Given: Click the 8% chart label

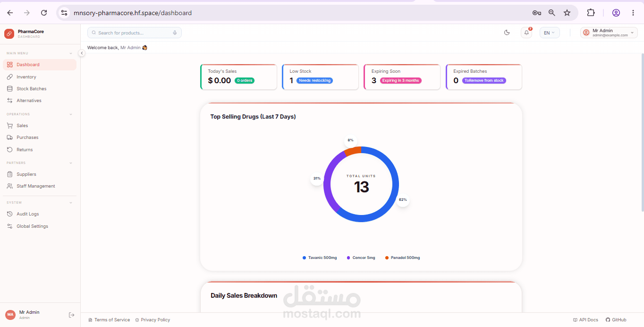Looking at the screenshot, I should [350, 140].
